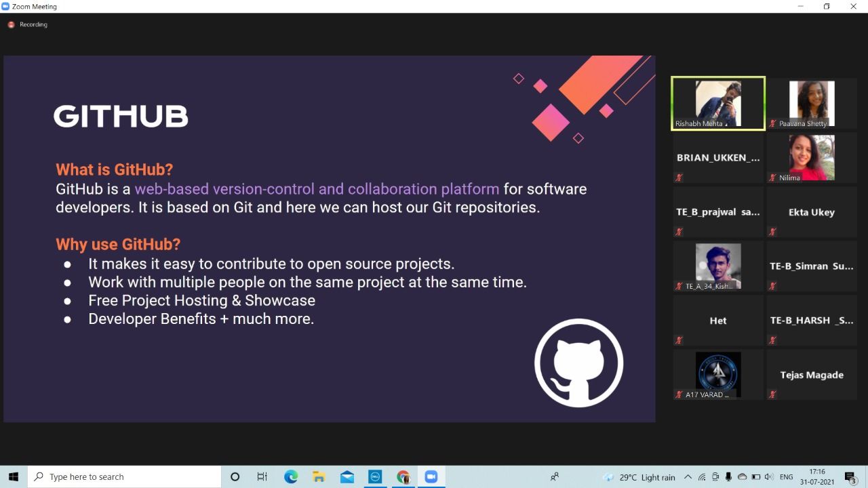This screenshot has width=868, height=488.
Task: Open the notification center with 3 badge
Action: (850, 477)
